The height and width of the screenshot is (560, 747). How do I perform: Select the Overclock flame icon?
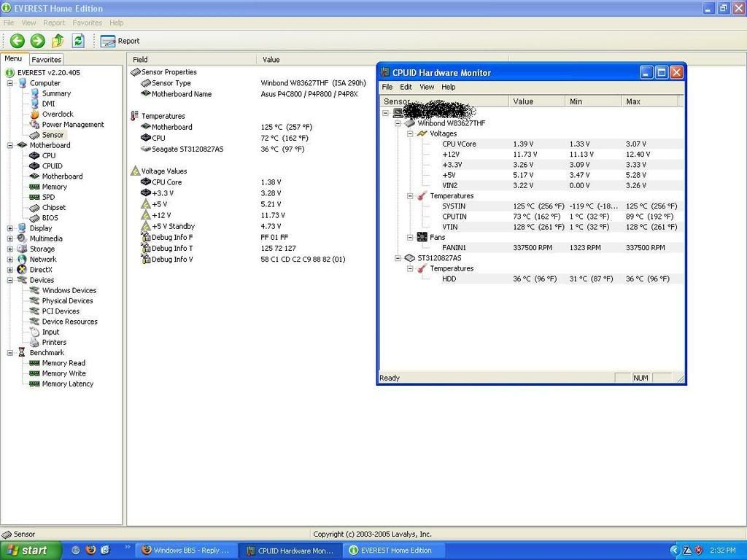click(x=34, y=114)
